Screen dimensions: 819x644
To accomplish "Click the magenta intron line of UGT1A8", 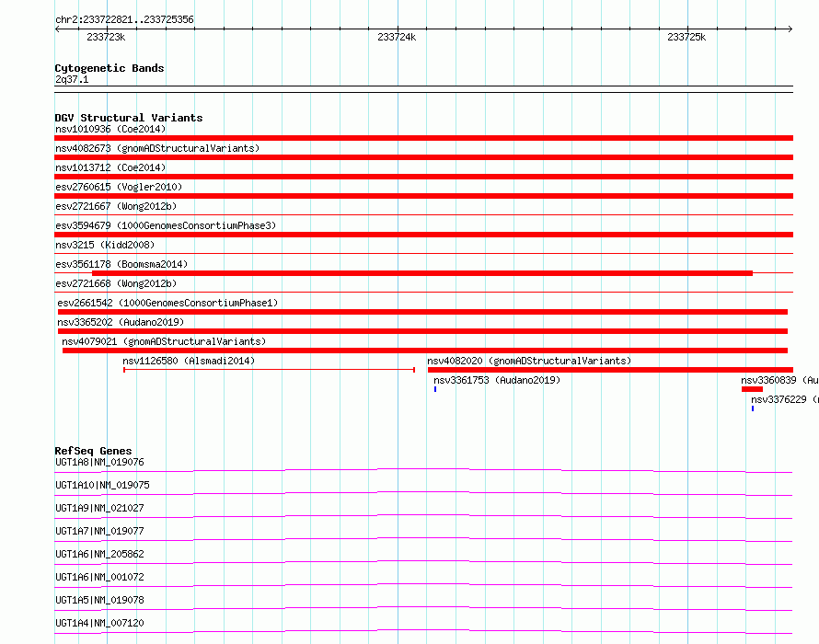I will pyautogui.click(x=423, y=469).
